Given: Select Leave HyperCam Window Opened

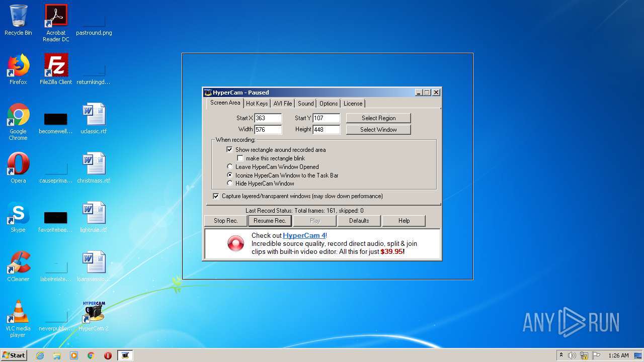Looking at the screenshot, I should pos(230,167).
